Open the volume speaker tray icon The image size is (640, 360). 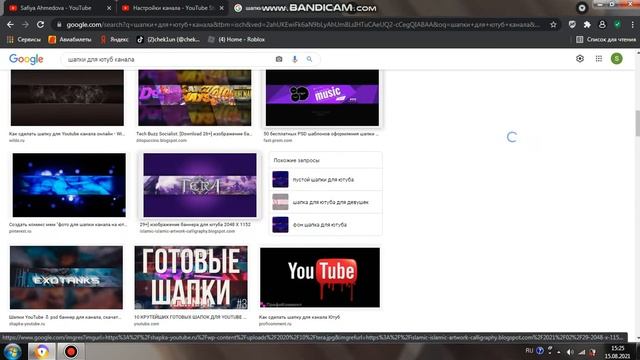[x=570, y=352]
